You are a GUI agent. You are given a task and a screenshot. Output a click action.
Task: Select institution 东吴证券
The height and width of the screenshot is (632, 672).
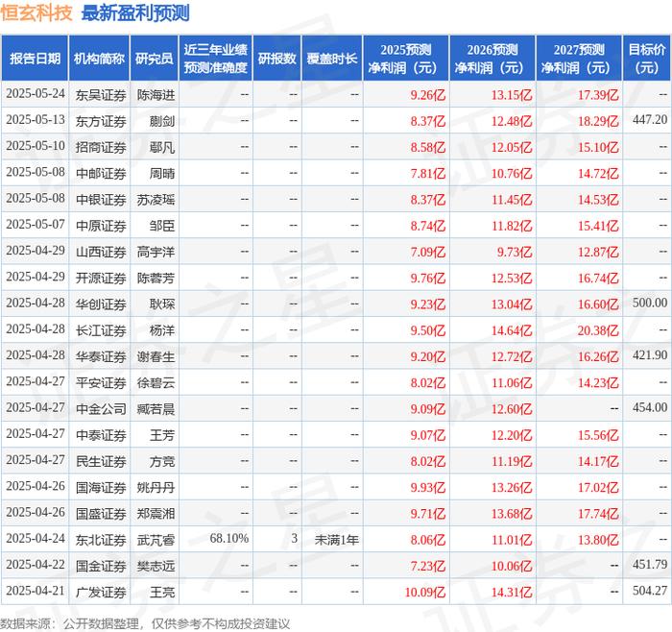point(101,95)
